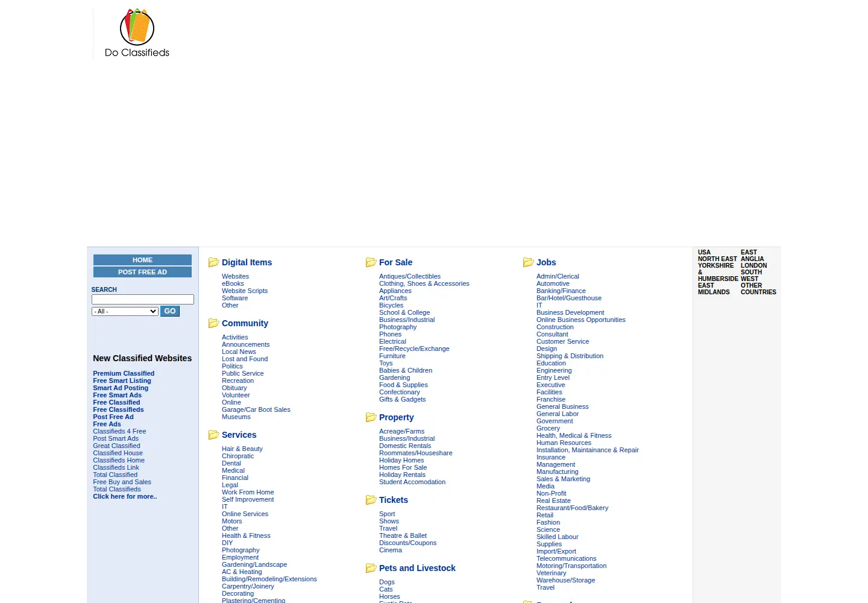Open the Smart Ad Posting link
Image resolution: width=868 pixels, height=603 pixels.
(x=121, y=388)
